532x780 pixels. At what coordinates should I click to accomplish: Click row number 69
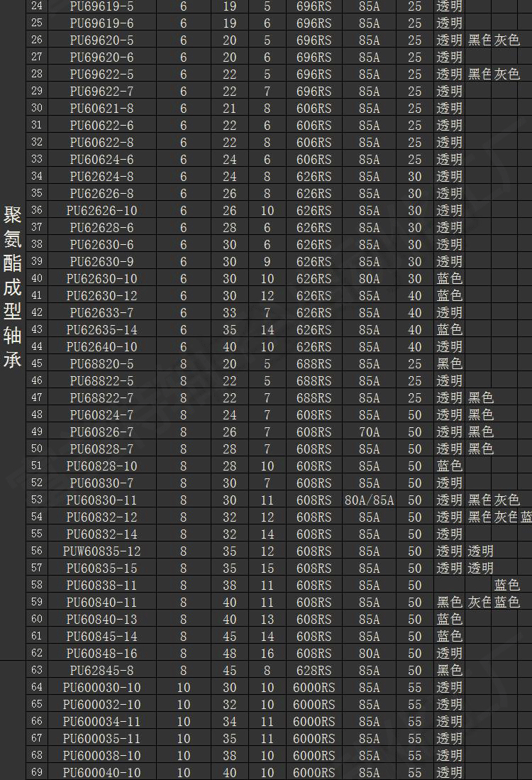[x=37, y=773]
